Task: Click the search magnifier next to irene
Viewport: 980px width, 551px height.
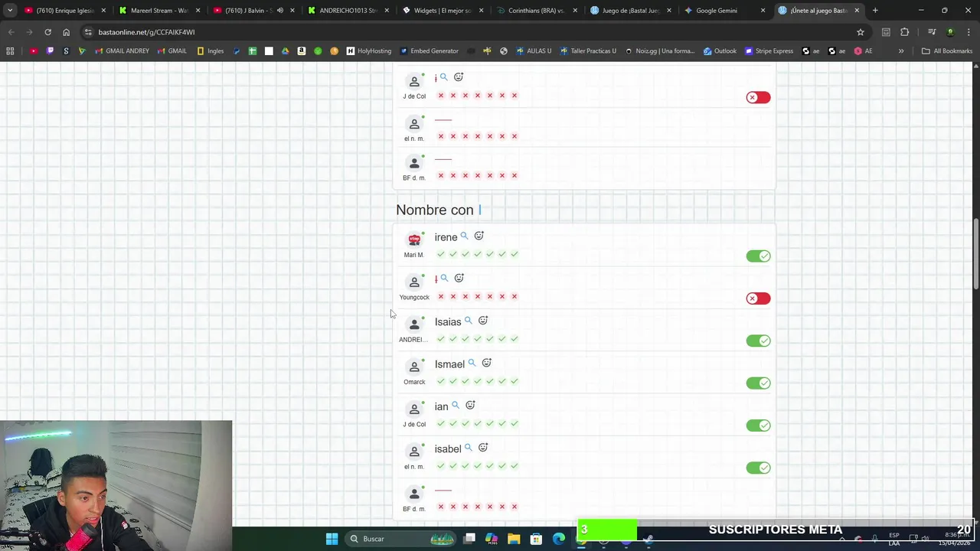Action: tap(464, 236)
